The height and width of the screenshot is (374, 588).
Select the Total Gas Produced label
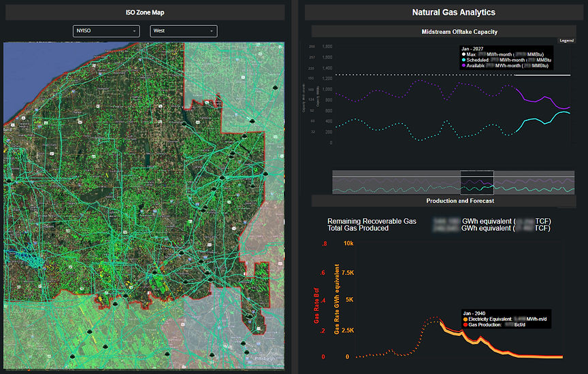coord(358,228)
